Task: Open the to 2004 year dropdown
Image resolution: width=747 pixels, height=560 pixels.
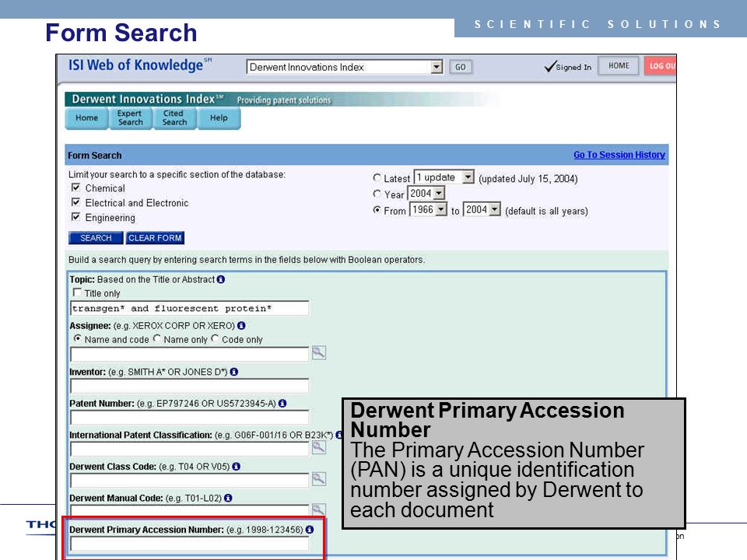Action: [x=482, y=209]
